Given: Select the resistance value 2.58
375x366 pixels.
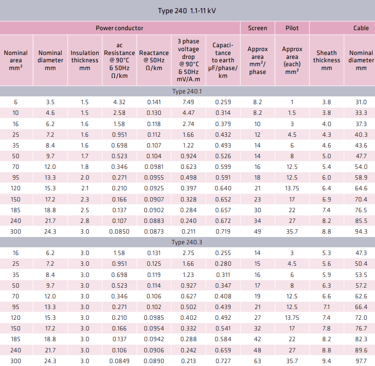Looking at the screenshot, I should click(x=119, y=113).
